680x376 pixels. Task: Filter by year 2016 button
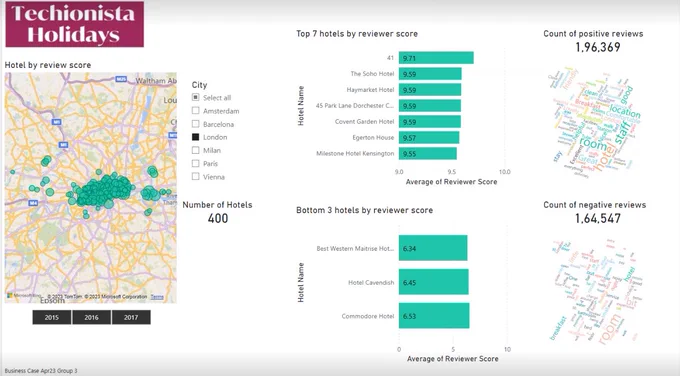[92, 317]
